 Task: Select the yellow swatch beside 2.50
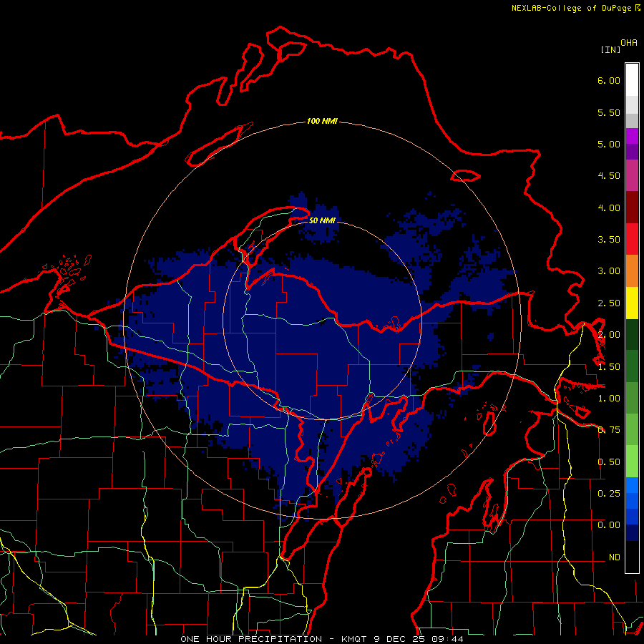point(632,303)
